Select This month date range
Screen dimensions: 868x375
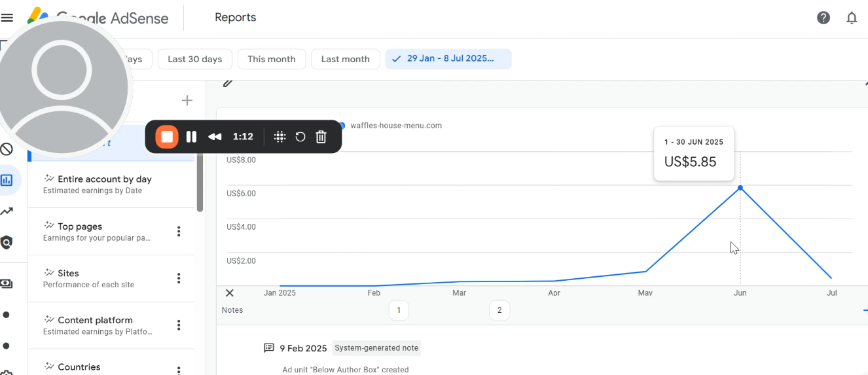pos(272,59)
